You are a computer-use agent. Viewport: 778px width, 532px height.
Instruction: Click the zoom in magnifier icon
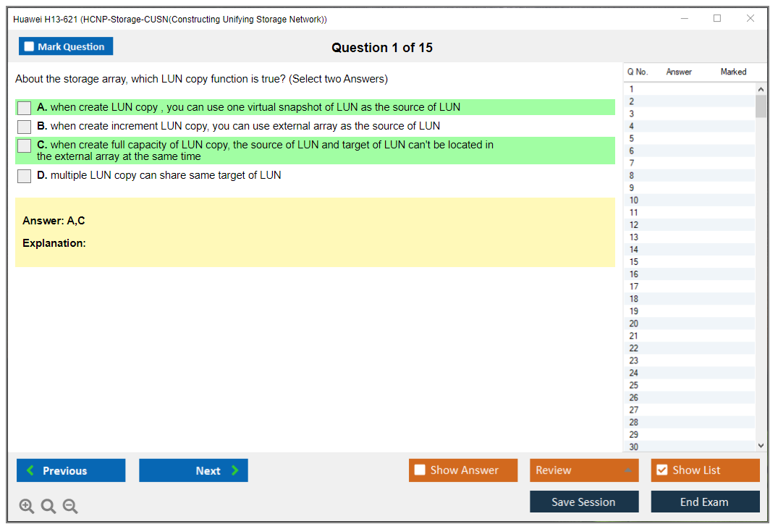point(26,506)
